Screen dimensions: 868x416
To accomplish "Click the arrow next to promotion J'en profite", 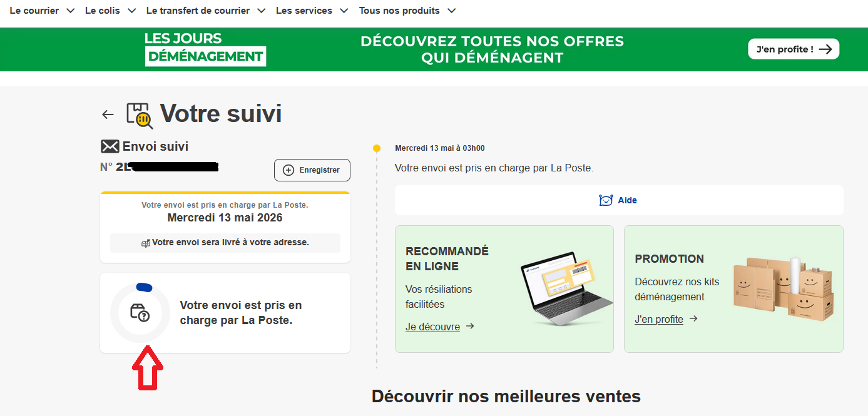I will (693, 318).
